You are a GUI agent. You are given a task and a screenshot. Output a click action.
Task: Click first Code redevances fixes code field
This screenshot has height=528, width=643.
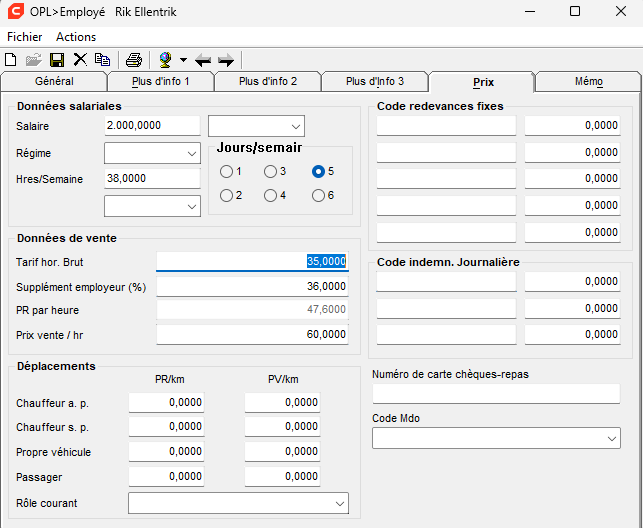(x=446, y=125)
